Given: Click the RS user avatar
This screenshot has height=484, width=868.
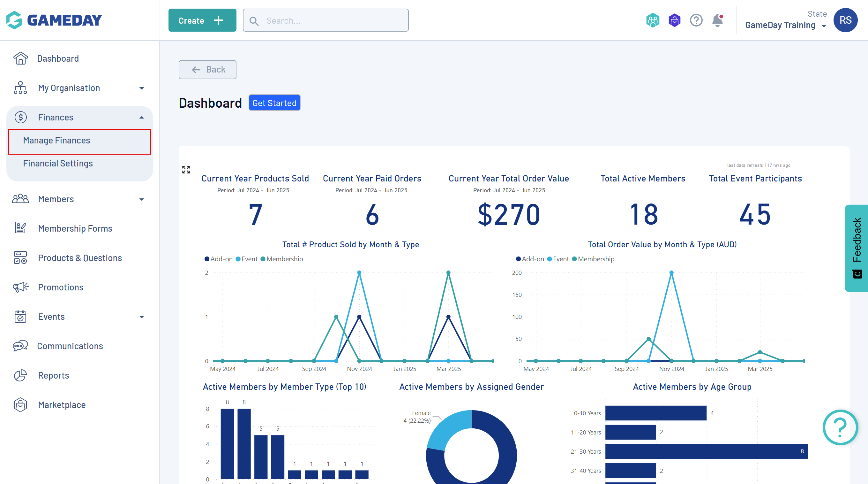Looking at the screenshot, I should 845,20.
